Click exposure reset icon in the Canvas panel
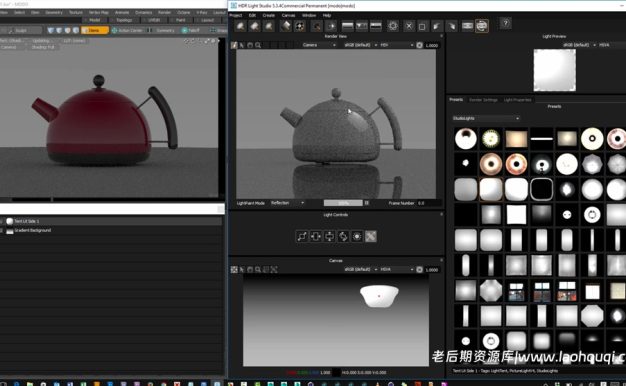The image size is (626, 386). (x=419, y=269)
